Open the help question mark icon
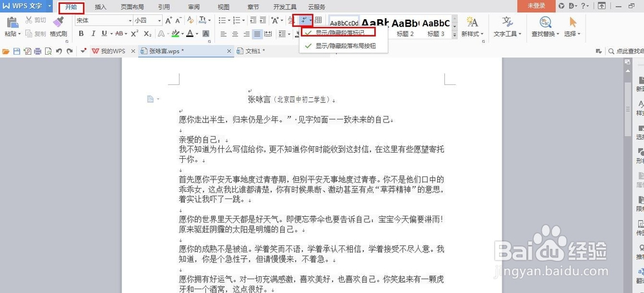This screenshot has width=644, height=293. (585, 6)
